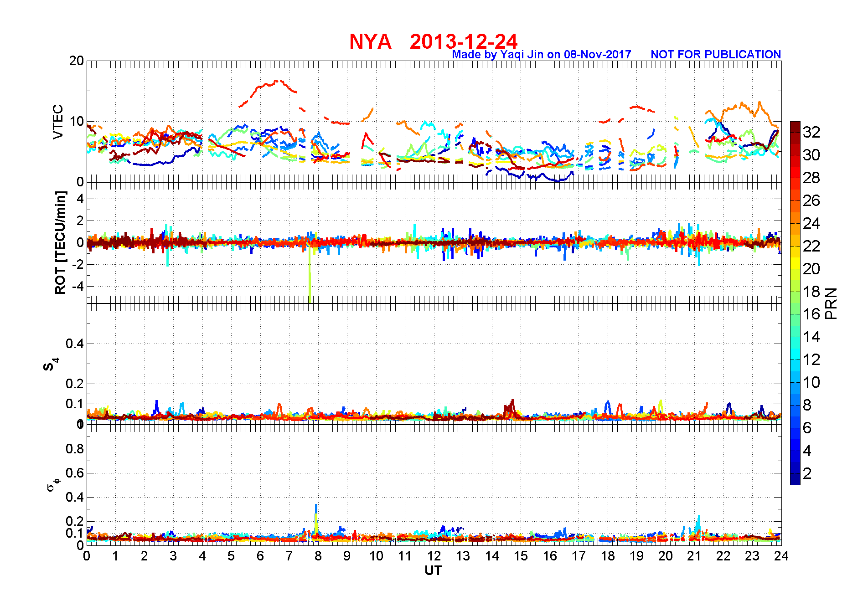Screen dimensions: 868x606
Task: Click colorbar tick label 22
Action: 811,246
